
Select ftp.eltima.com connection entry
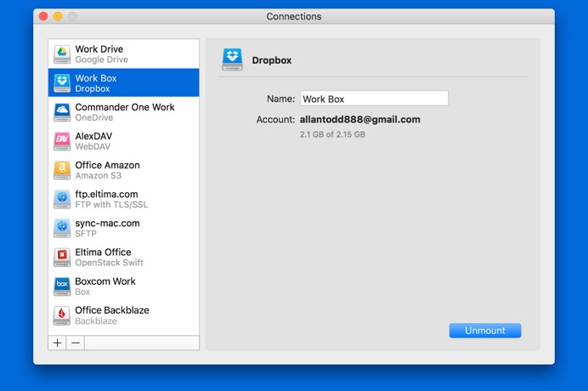124,199
